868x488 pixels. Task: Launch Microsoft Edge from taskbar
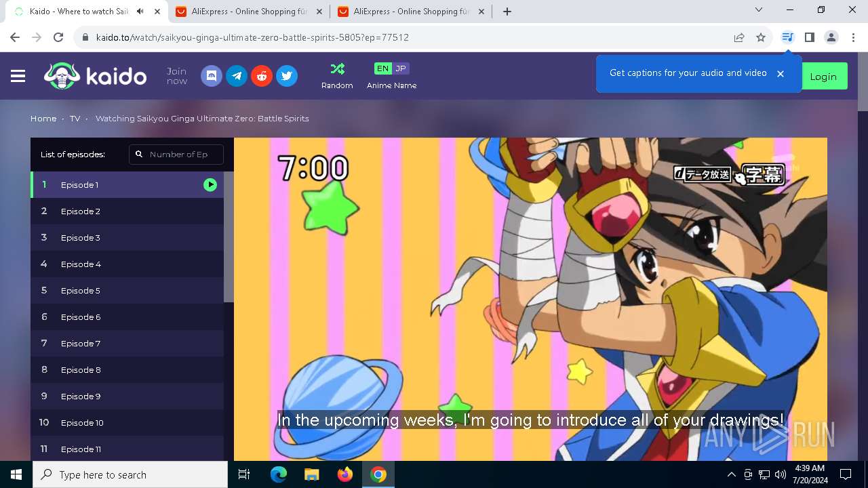(279, 474)
